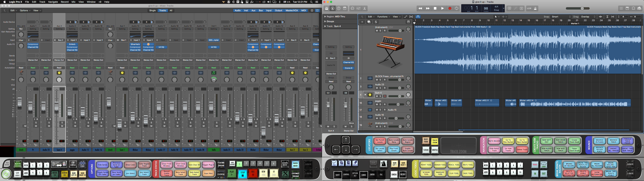Solo the Audio 23 track

coord(381,88)
